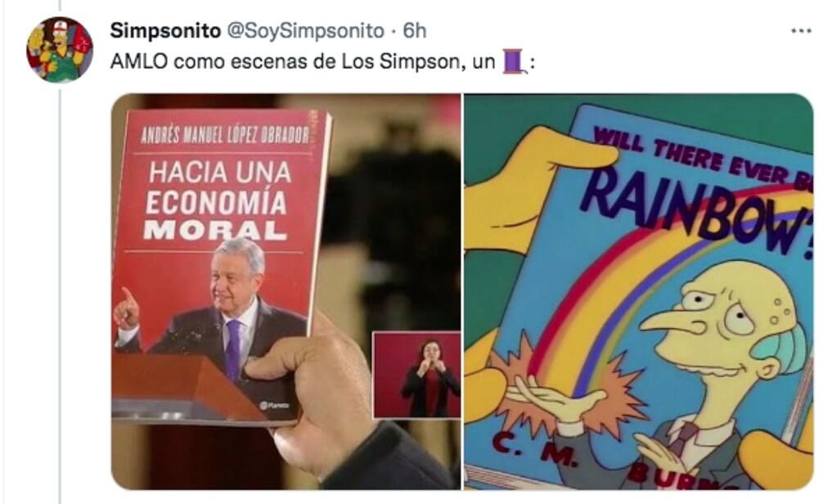
Task: Click the author name 'Andrés Manuel López Obrador' on the cover
Action: click(x=225, y=135)
